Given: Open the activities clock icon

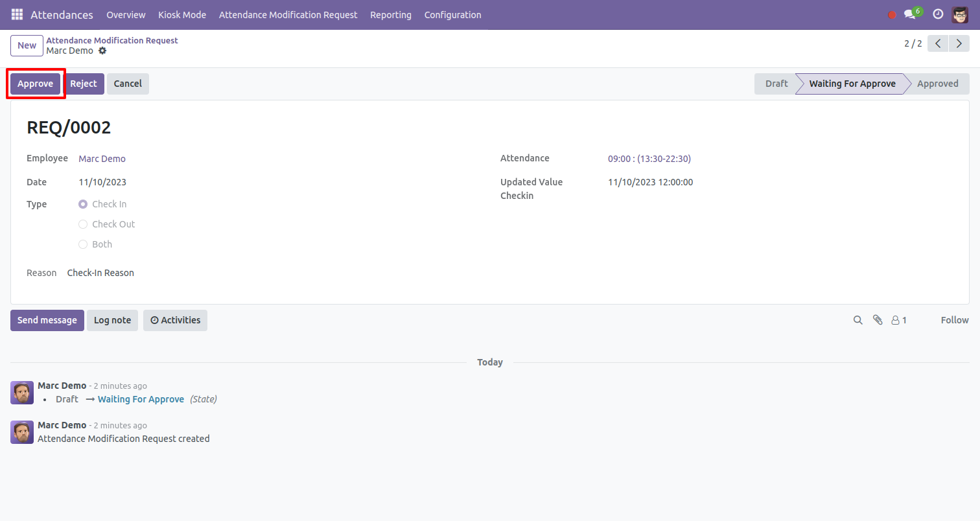Looking at the screenshot, I should (x=938, y=14).
